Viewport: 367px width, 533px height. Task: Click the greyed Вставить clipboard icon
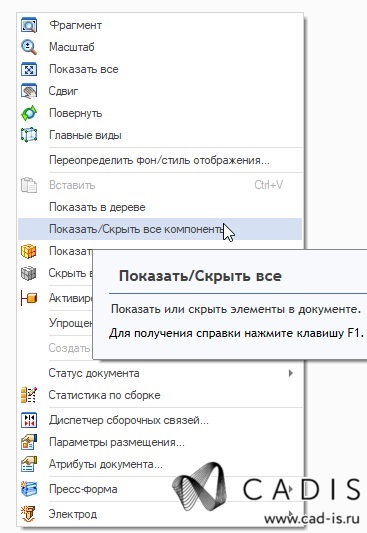[29, 185]
